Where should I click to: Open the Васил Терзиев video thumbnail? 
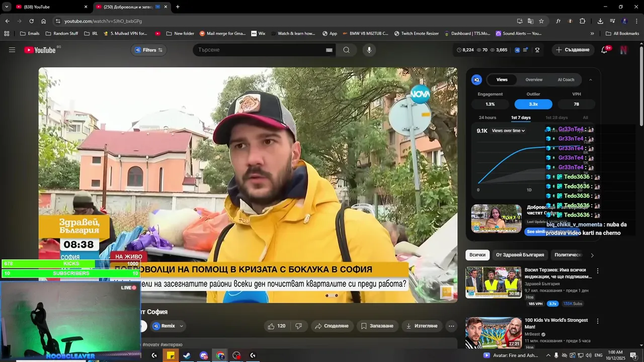point(493,282)
